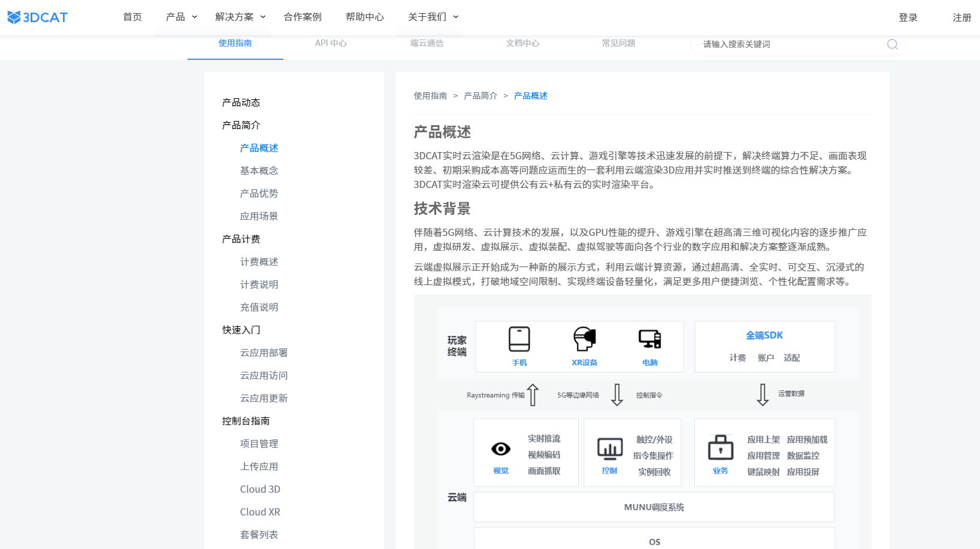This screenshot has width=980, height=549.
Task: Click the search magnifier icon
Action: (x=892, y=44)
